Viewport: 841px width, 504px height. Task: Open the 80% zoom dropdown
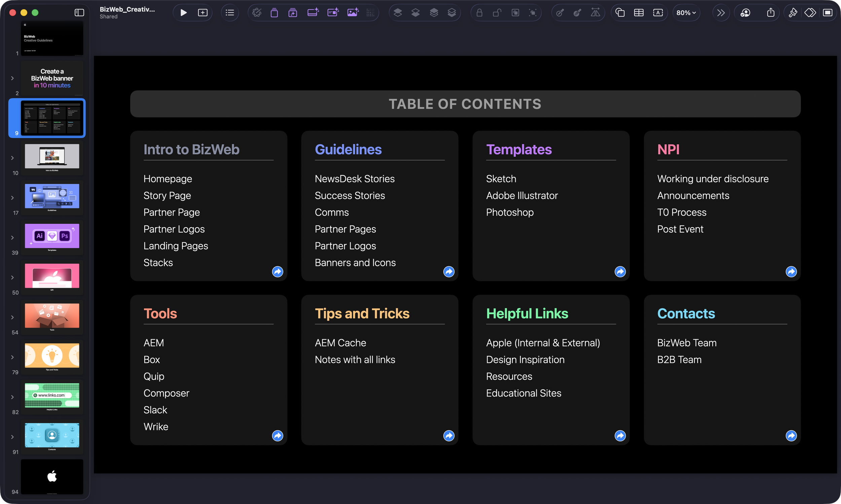(x=686, y=13)
